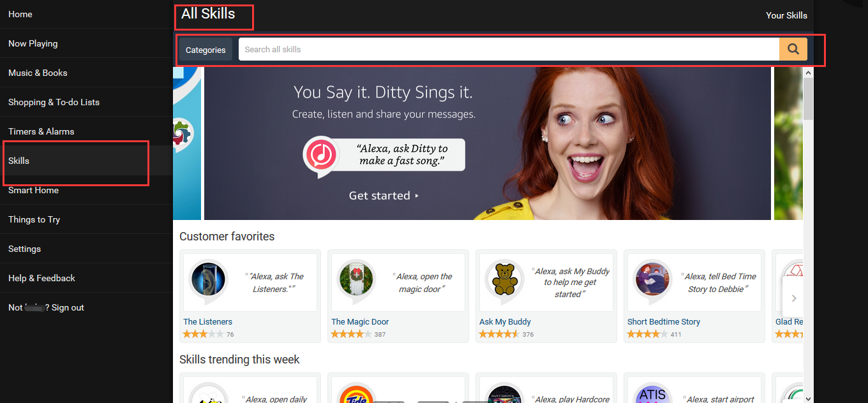Open Music & Books menu item
Viewport: 868px width, 403px height.
[38, 73]
